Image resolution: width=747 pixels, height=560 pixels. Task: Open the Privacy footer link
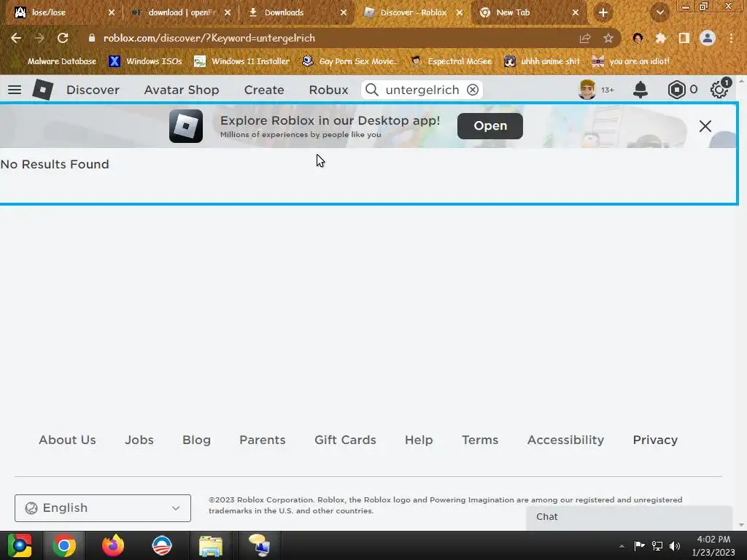tap(655, 440)
